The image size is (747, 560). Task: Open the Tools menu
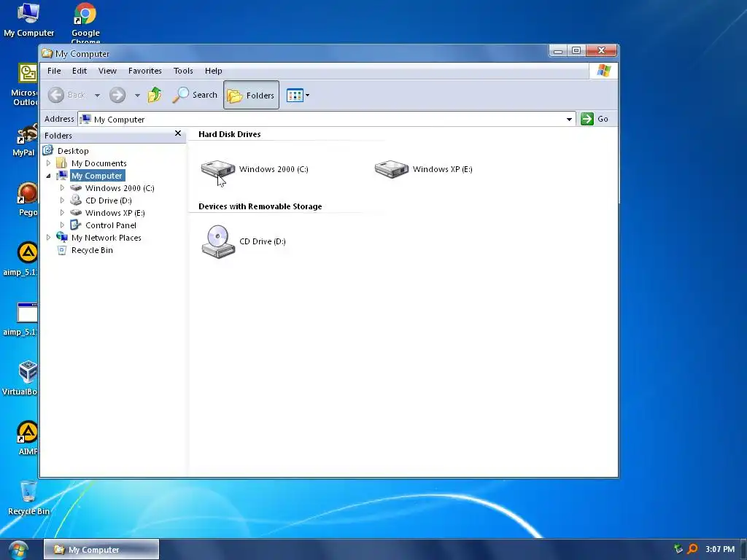coord(183,71)
